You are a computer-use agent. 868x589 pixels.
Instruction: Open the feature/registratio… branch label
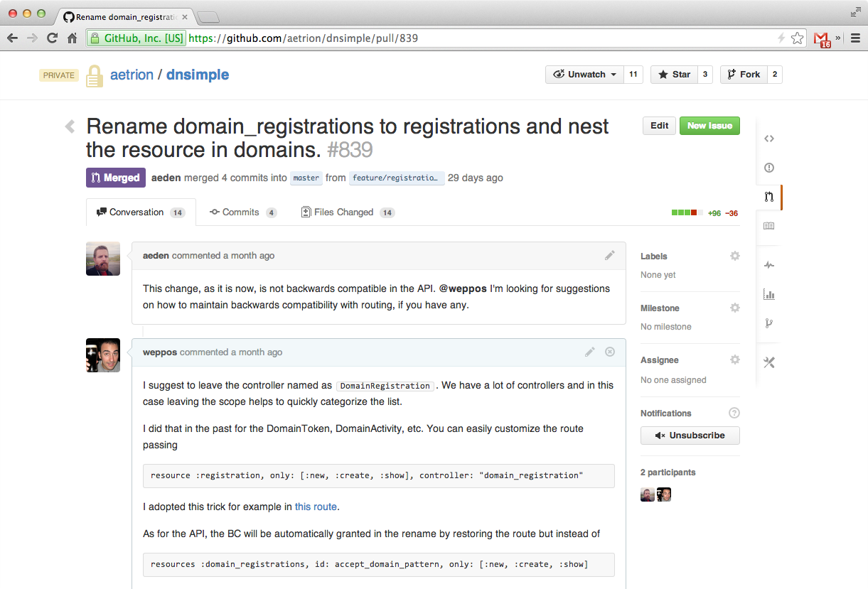pos(397,178)
